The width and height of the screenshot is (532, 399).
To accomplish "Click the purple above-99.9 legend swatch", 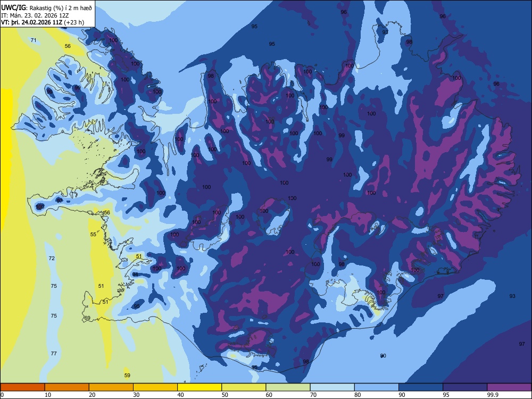I will pos(509,387).
